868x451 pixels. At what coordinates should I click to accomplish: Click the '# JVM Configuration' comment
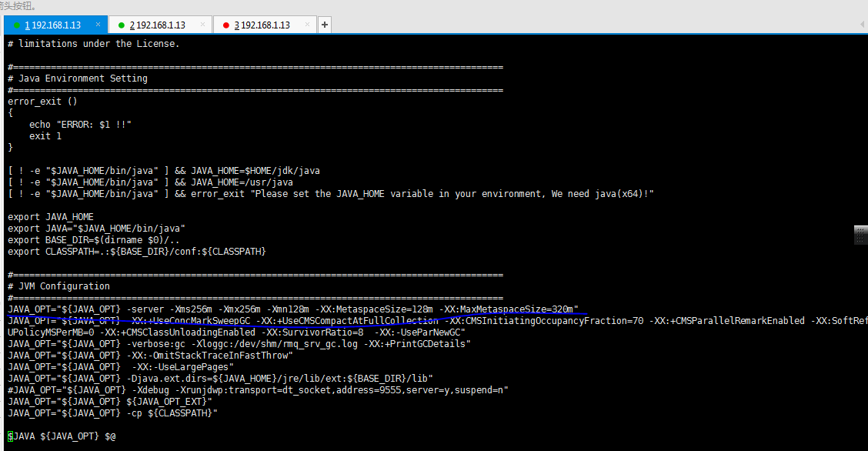(58, 286)
